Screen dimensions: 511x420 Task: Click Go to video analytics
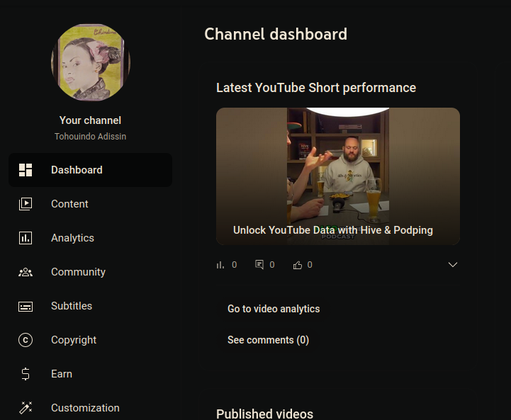(x=274, y=309)
